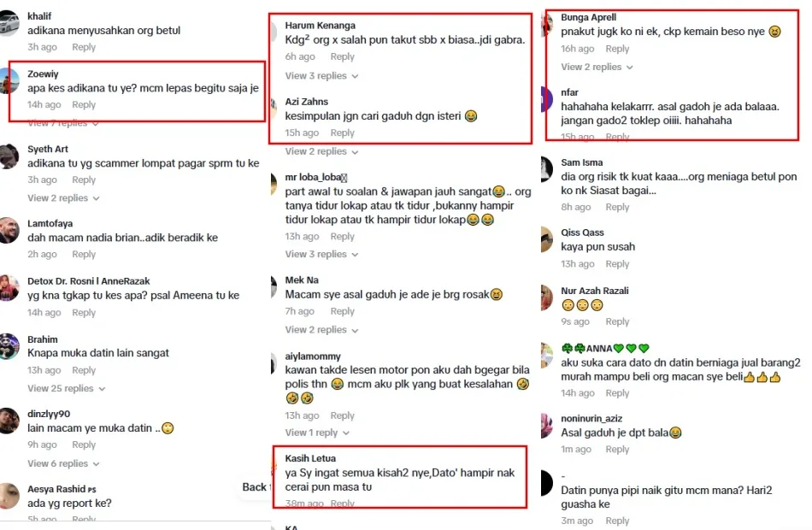
Task: Open Qiss Qass profile picture
Action: coord(547,239)
